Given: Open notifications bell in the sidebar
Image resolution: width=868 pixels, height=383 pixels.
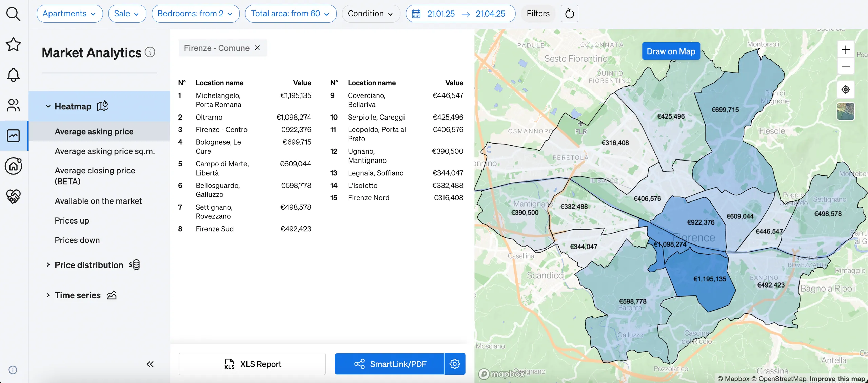Looking at the screenshot, I should click(14, 75).
